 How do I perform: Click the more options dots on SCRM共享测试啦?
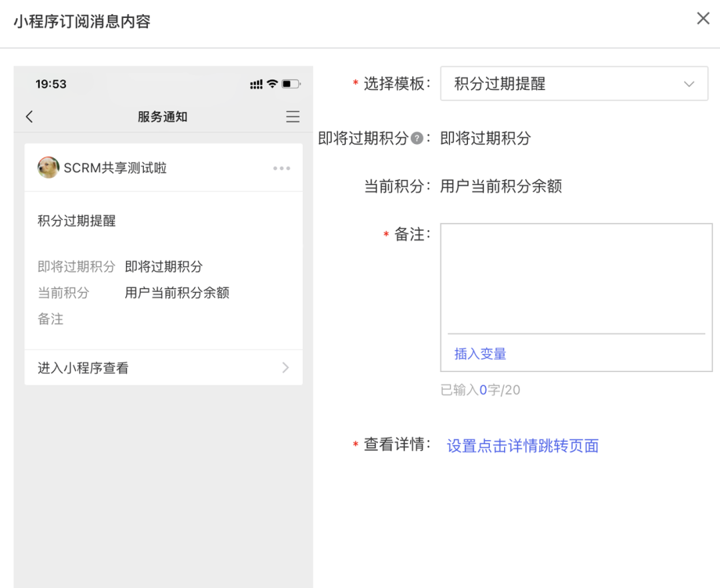(281, 168)
